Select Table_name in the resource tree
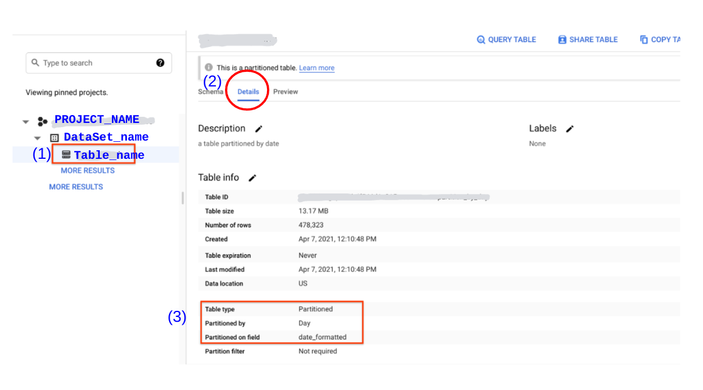703x390 pixels. click(109, 155)
